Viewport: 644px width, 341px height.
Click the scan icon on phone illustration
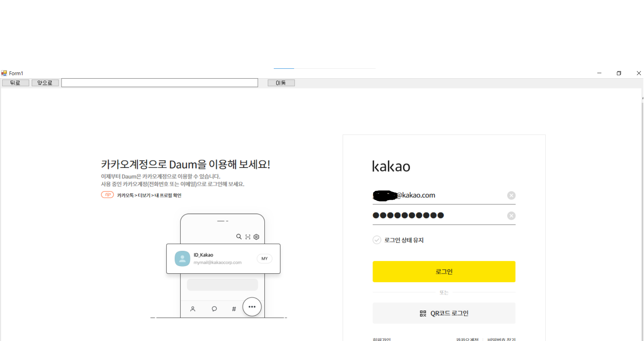(248, 237)
